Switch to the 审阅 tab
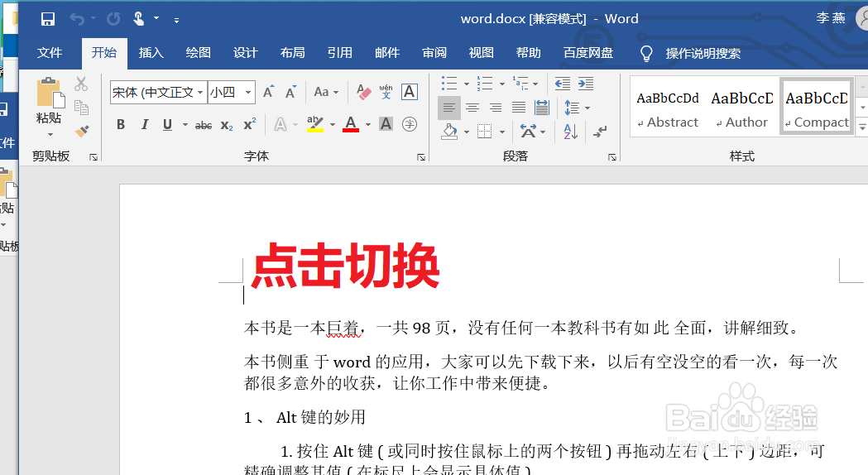Viewport: 868px width, 475px height. click(x=434, y=53)
